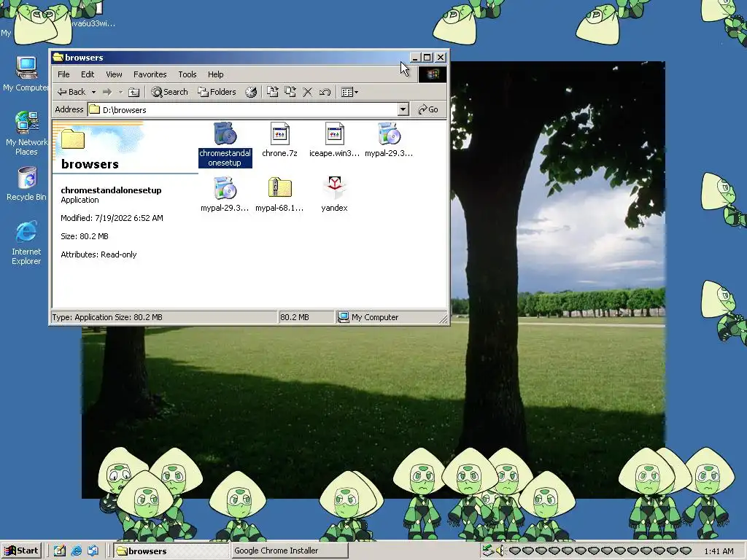Minimize the browsers window
The image size is (747, 560).
(415, 58)
